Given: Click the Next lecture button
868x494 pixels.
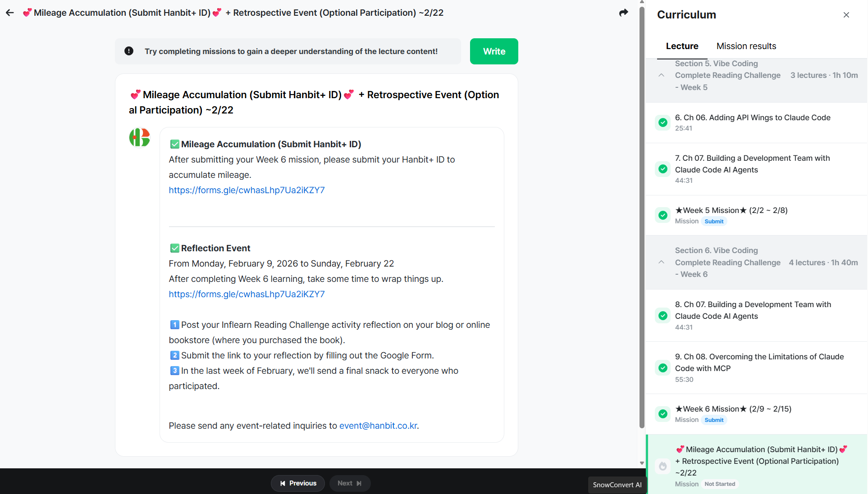Looking at the screenshot, I should point(350,483).
